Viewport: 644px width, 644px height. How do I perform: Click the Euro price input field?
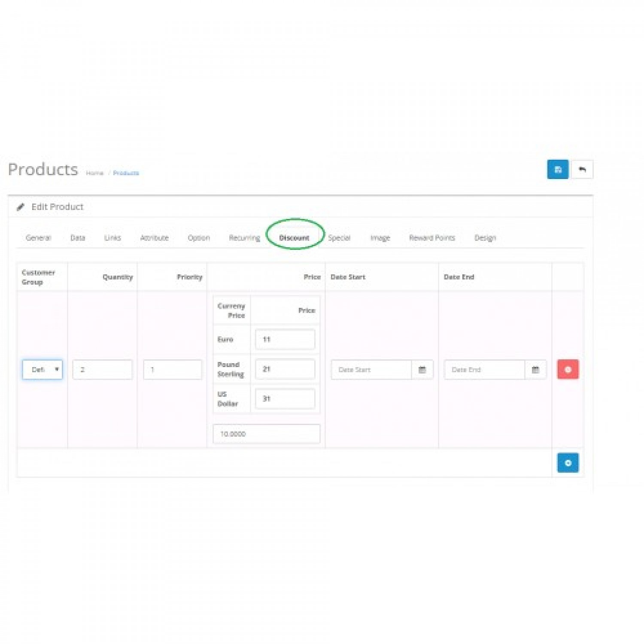[285, 339]
